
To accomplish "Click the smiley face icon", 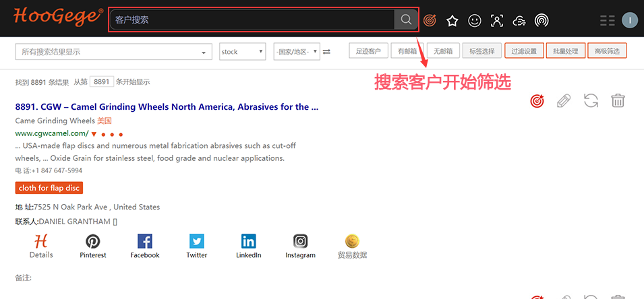I will [475, 20].
